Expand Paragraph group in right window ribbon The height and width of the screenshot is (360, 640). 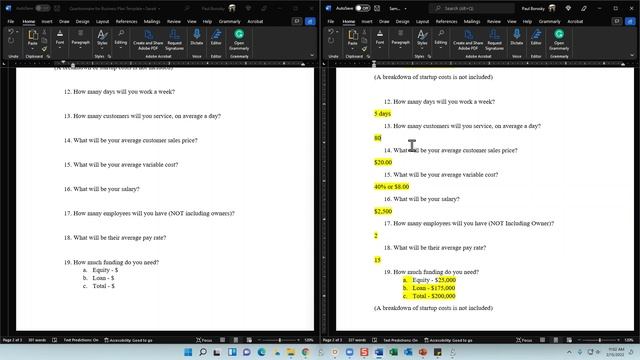tap(400, 39)
